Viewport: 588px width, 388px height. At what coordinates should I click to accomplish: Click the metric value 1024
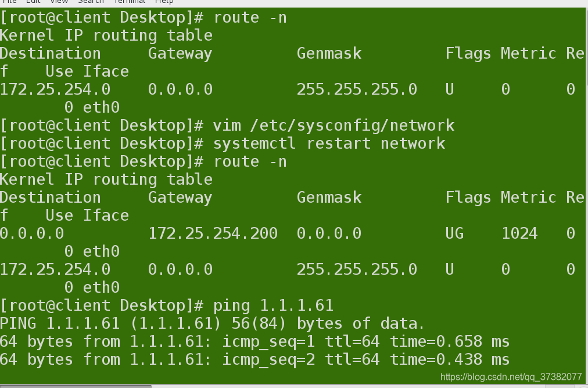[x=519, y=233]
